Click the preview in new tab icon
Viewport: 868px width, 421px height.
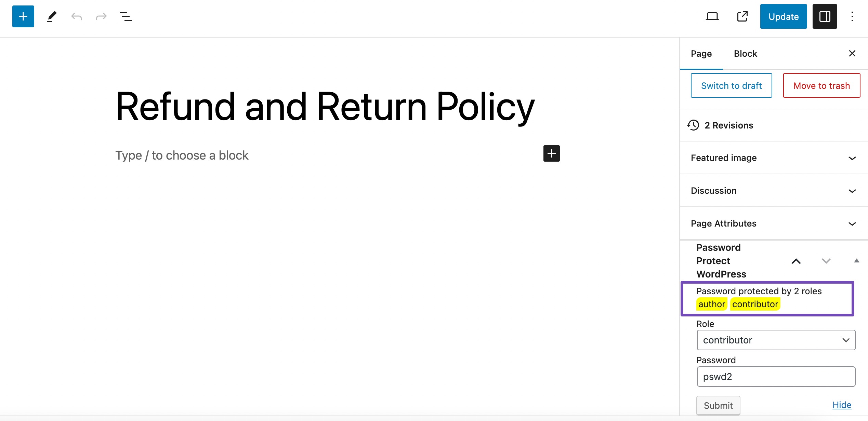pyautogui.click(x=742, y=16)
